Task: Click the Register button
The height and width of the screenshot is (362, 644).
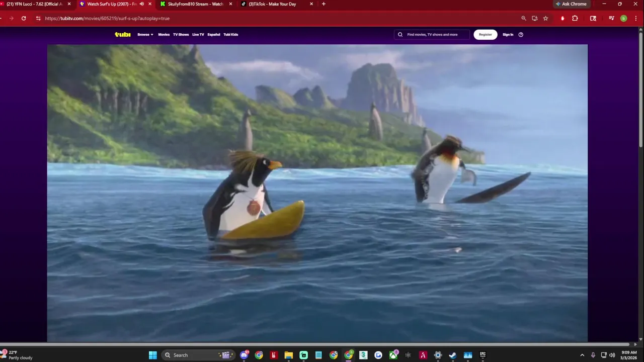Action: pyautogui.click(x=486, y=35)
